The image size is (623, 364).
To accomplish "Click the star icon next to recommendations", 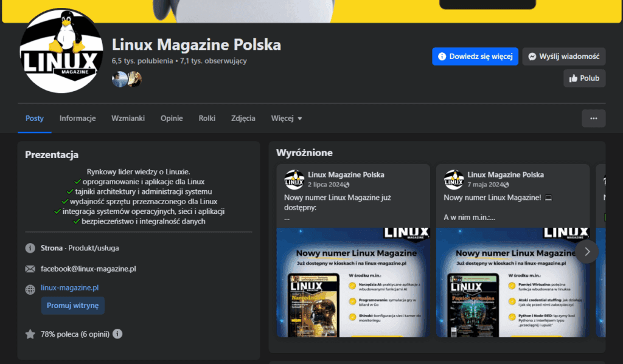I will [30, 334].
